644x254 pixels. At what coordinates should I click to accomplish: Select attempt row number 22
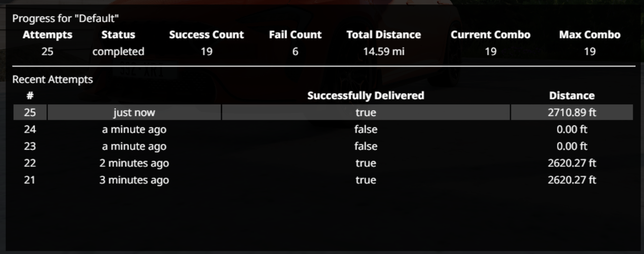pyautogui.click(x=323, y=163)
